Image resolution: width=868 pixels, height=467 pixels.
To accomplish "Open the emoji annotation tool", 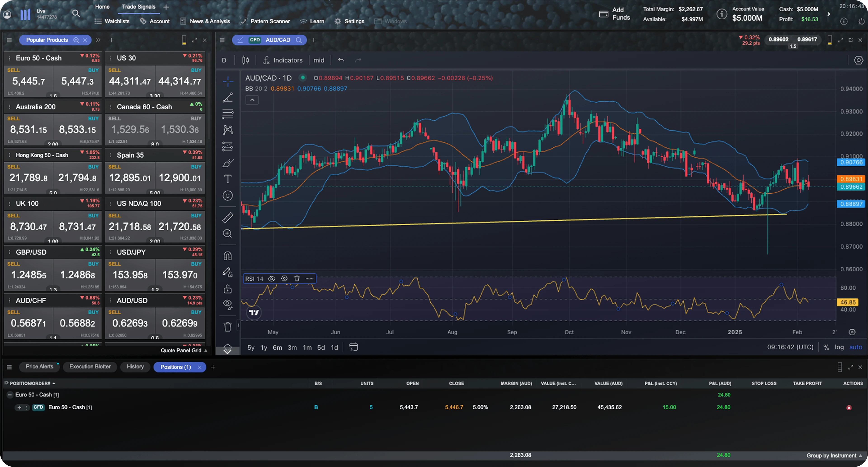I will point(228,195).
